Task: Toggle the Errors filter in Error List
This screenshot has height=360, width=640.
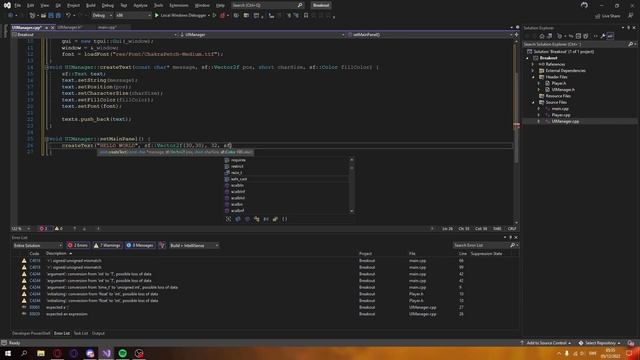Action: click(78, 245)
